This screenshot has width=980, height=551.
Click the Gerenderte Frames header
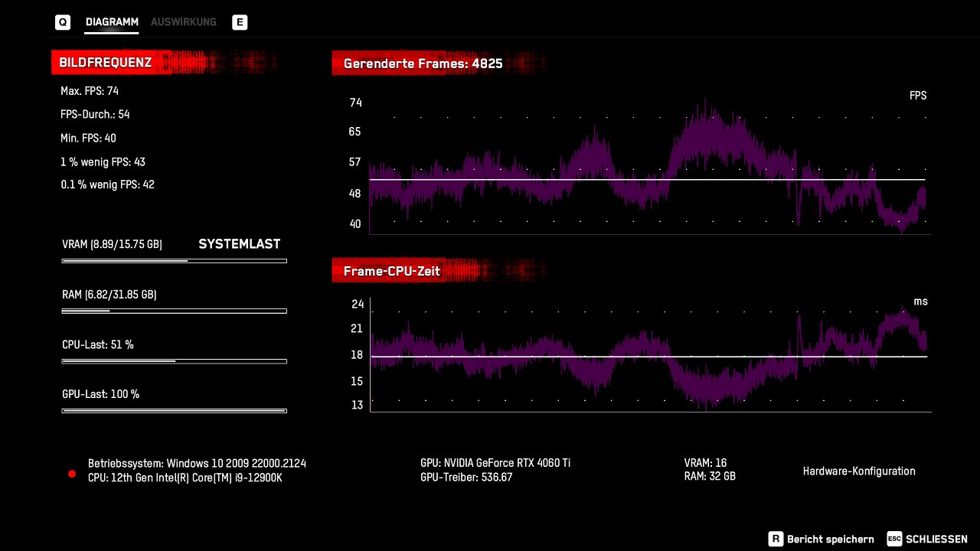click(x=423, y=64)
